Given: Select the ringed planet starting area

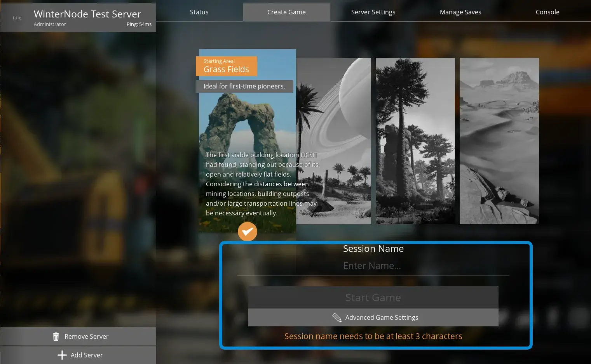Looking at the screenshot, I should pos(333,140).
